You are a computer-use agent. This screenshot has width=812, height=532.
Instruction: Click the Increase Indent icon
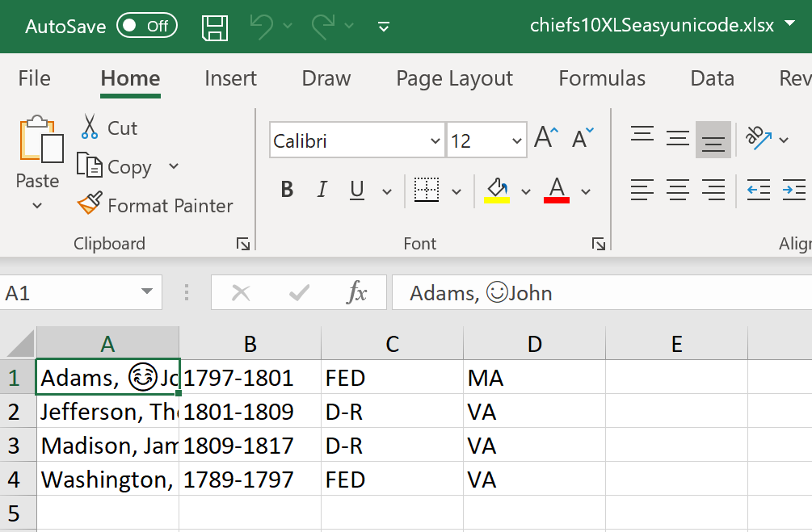(794, 190)
